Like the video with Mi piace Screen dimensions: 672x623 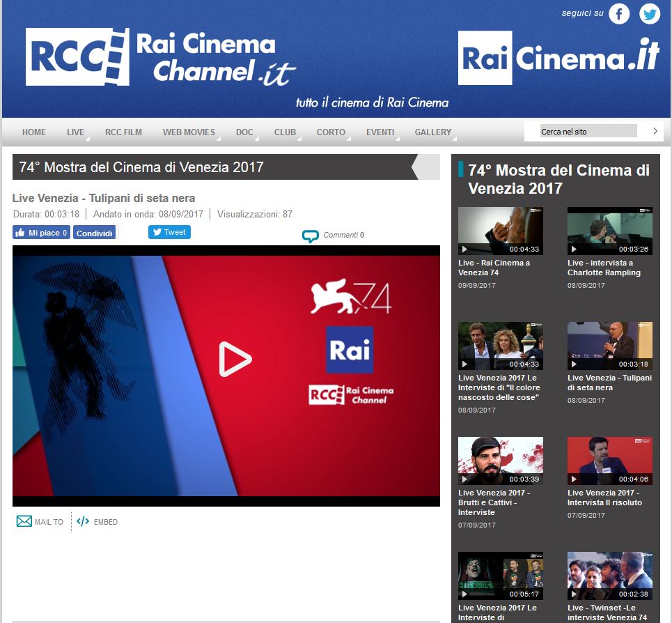click(x=41, y=232)
